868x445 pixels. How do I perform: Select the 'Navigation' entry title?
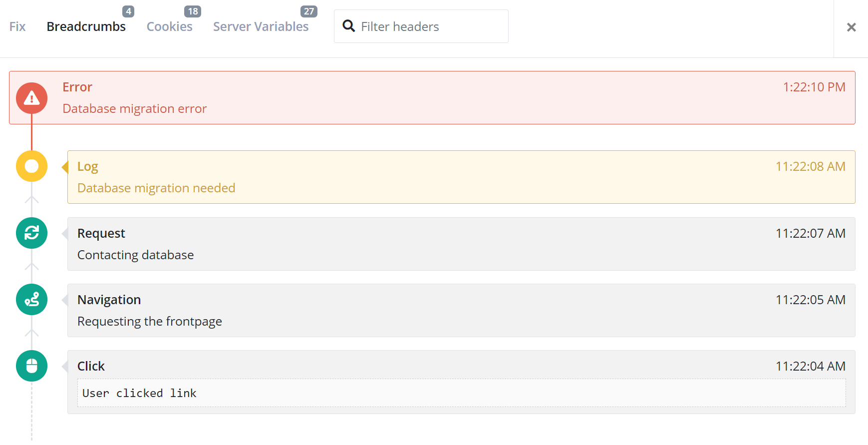tap(109, 300)
